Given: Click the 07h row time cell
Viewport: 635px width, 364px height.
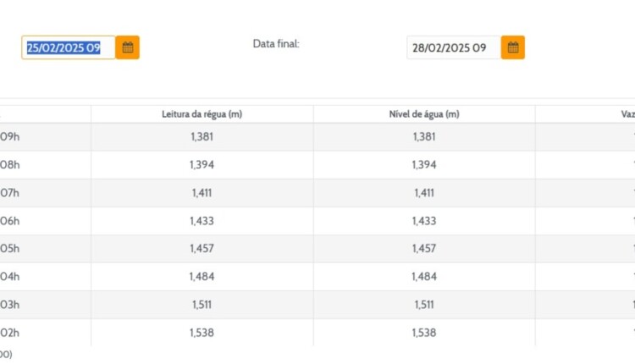Looking at the screenshot, I should (x=10, y=193).
